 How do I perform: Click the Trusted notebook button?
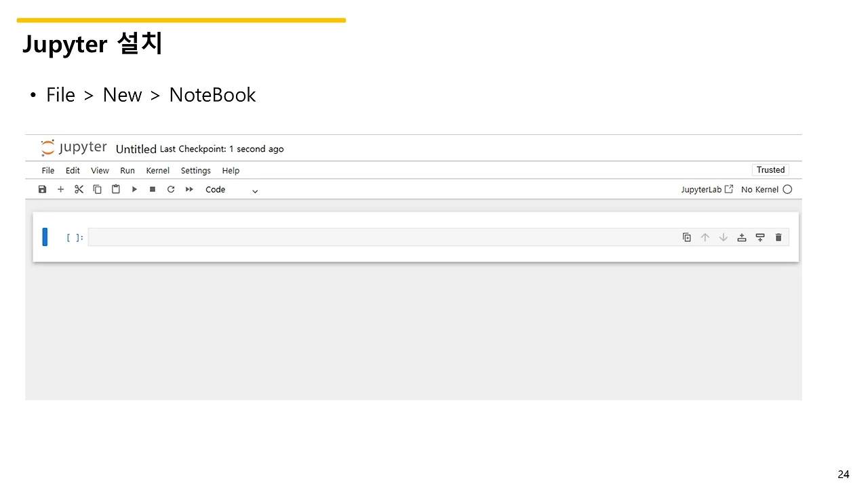click(770, 170)
